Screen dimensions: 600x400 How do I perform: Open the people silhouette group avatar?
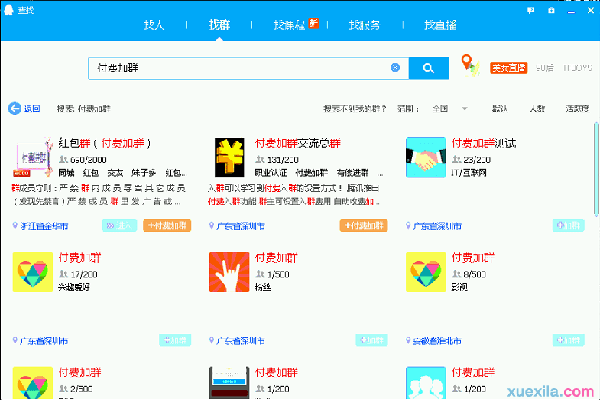point(426,383)
